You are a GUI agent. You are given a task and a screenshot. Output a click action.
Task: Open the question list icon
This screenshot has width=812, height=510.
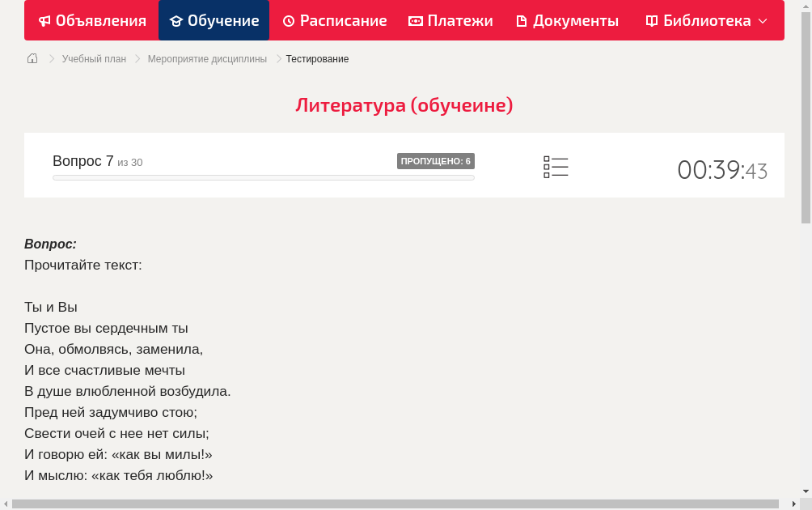[556, 167]
